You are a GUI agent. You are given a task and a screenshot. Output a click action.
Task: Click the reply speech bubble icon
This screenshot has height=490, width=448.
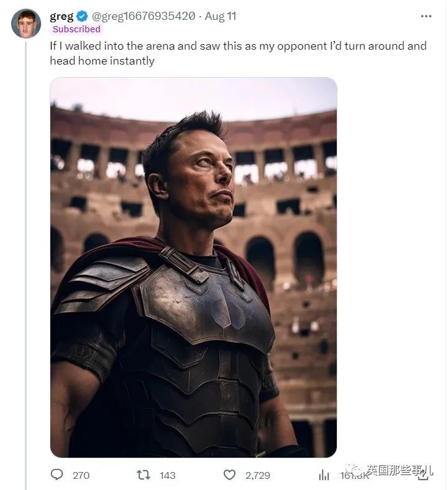[57, 474]
